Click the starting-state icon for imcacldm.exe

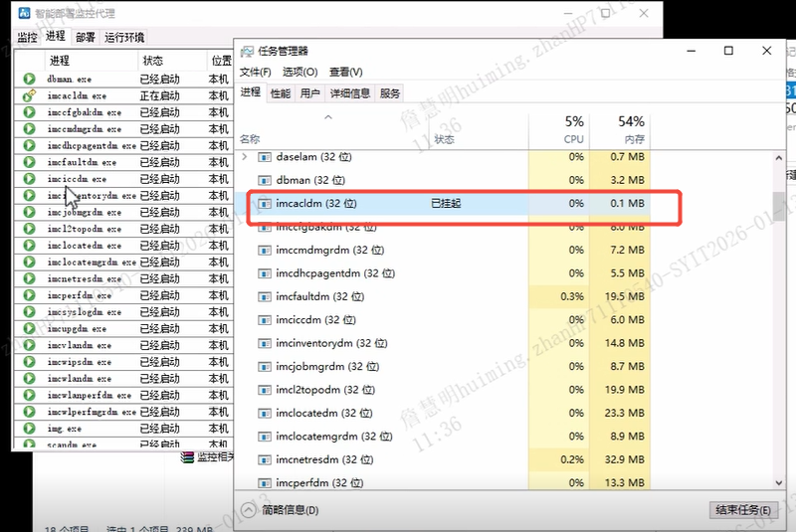pyautogui.click(x=30, y=95)
